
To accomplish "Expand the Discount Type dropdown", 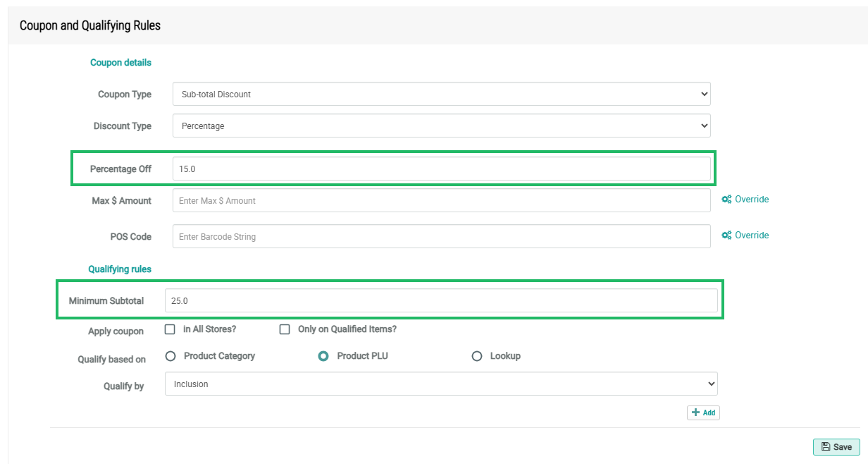I will click(441, 126).
